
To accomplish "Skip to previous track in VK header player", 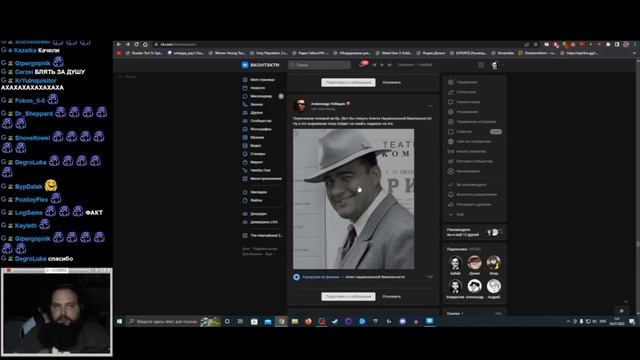I will [x=374, y=65].
